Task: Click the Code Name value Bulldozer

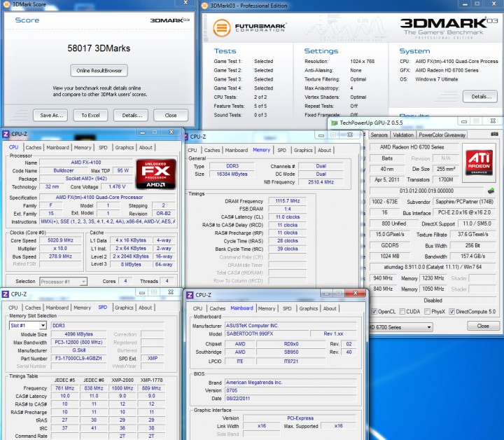Action: 63,170
